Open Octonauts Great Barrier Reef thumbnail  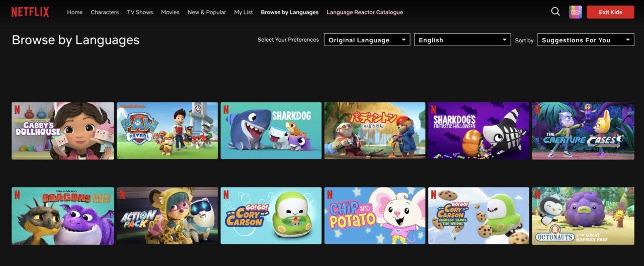583,216
